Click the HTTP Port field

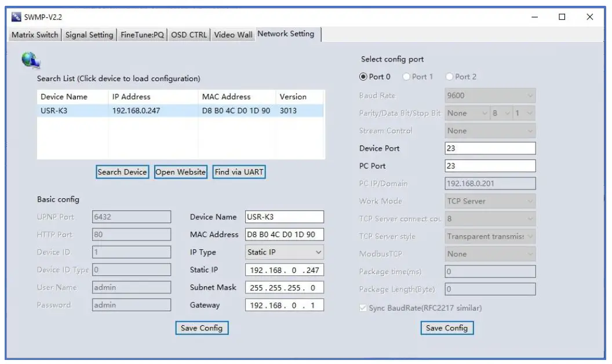pyautogui.click(x=132, y=234)
